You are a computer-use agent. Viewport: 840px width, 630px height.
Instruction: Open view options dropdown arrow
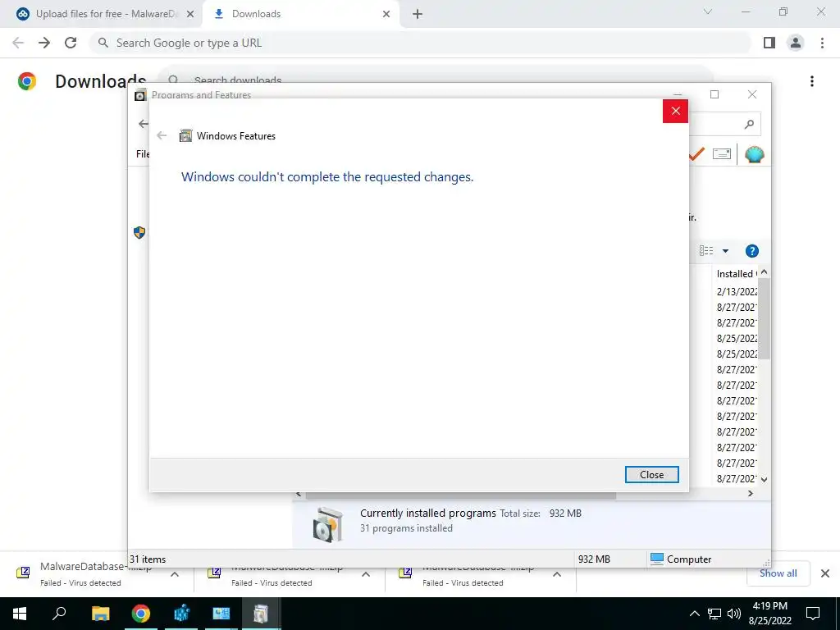tap(725, 251)
